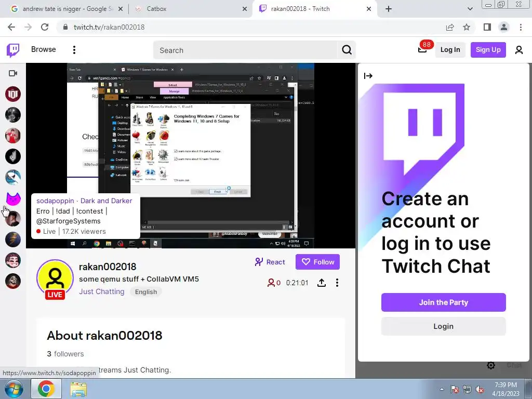Click stream title 'some qemu stuff + CollabVM VM5'

tap(139, 279)
